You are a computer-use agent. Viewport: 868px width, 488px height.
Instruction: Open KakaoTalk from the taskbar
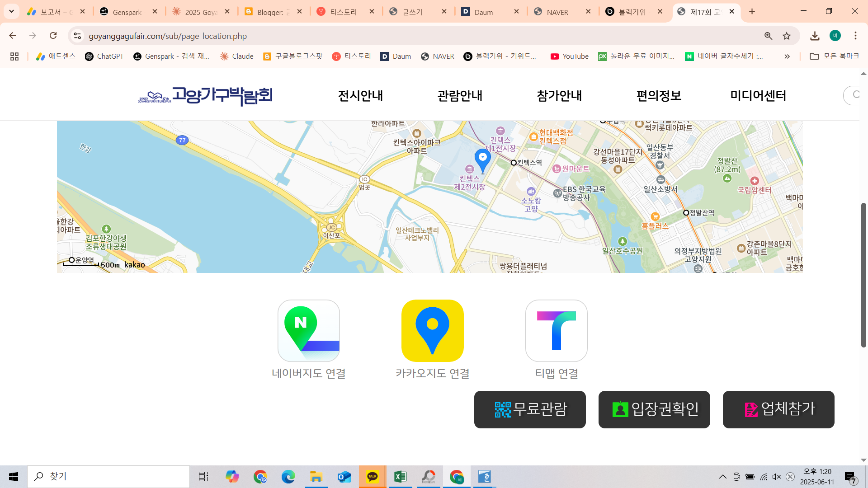tap(373, 476)
